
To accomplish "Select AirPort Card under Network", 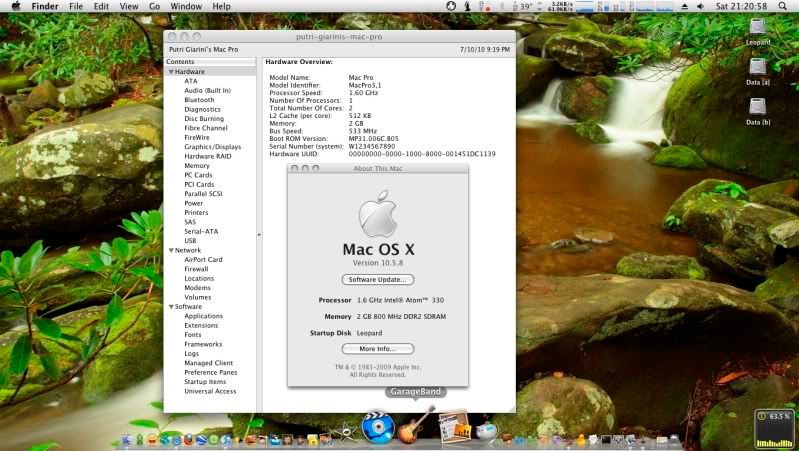I will click(x=203, y=259).
